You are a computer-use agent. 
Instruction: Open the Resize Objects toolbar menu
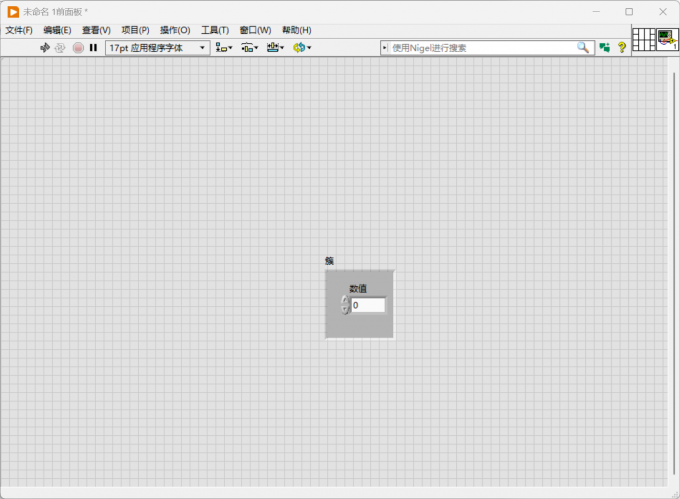pyautogui.click(x=275, y=48)
